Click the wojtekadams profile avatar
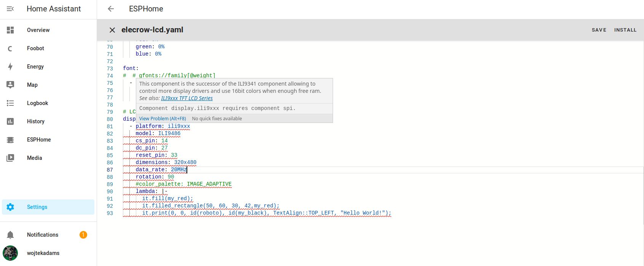Screen dimensions: 644x266 pyautogui.click(x=10, y=253)
